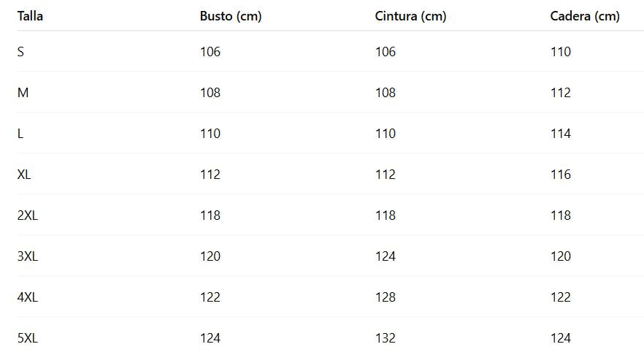Select the 3XL size label

27,256
